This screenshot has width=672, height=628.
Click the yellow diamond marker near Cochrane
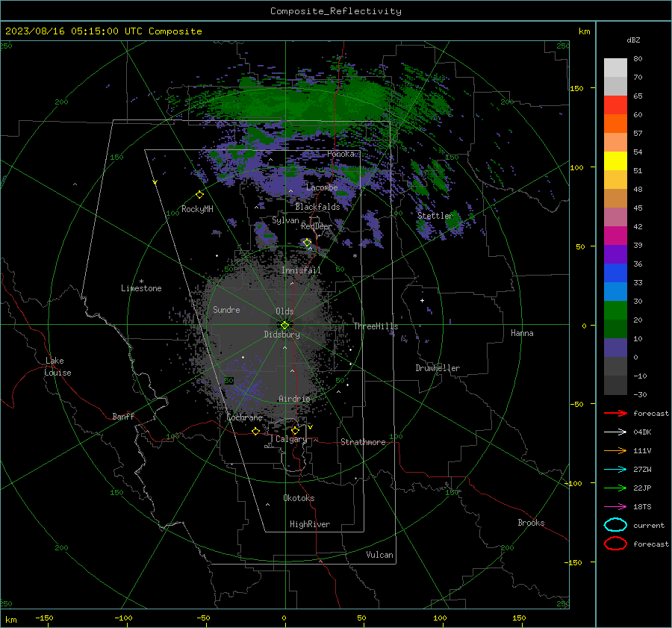pos(255,432)
